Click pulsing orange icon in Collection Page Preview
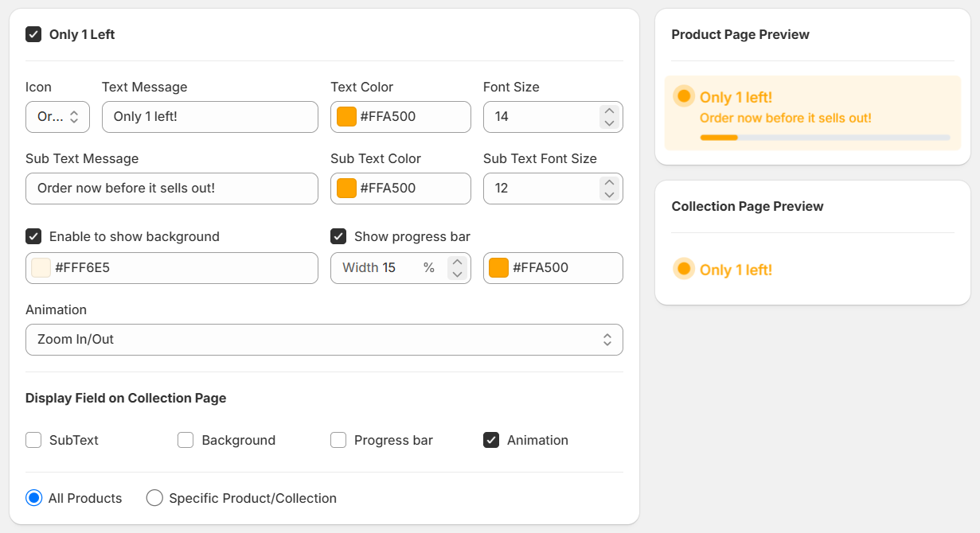Viewport: 980px width, 533px height. pyautogui.click(x=684, y=268)
